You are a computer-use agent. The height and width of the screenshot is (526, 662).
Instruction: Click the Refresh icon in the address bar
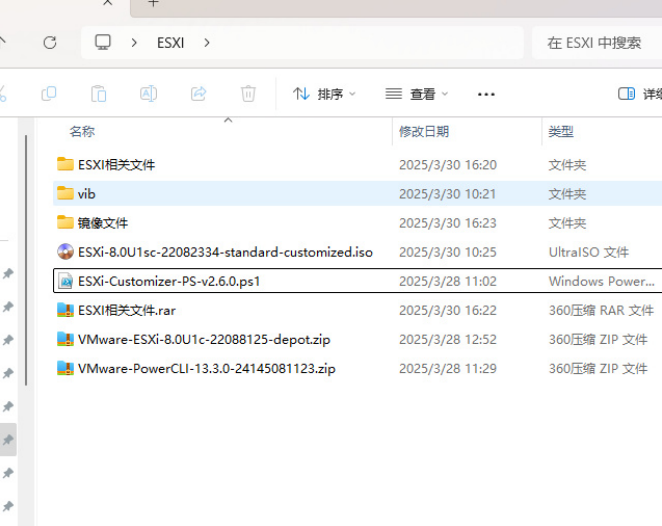click(x=49, y=43)
